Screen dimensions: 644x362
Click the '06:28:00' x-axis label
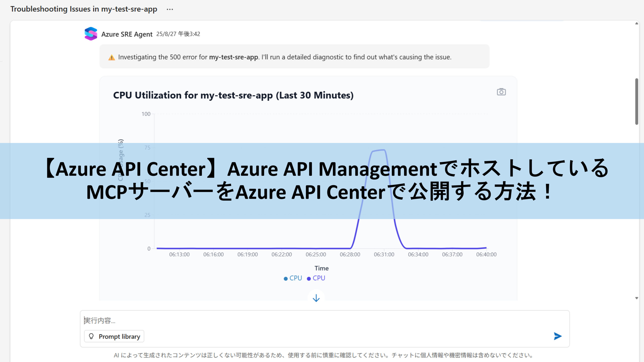tap(350, 254)
